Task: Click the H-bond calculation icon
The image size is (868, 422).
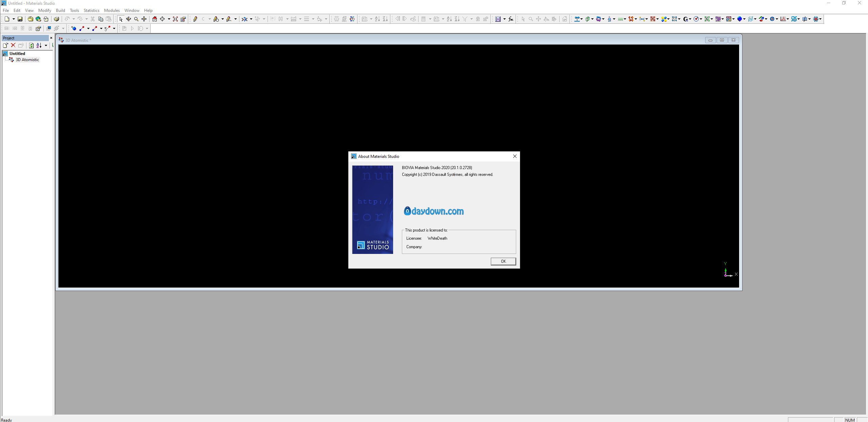Action: pyautogui.click(x=108, y=29)
